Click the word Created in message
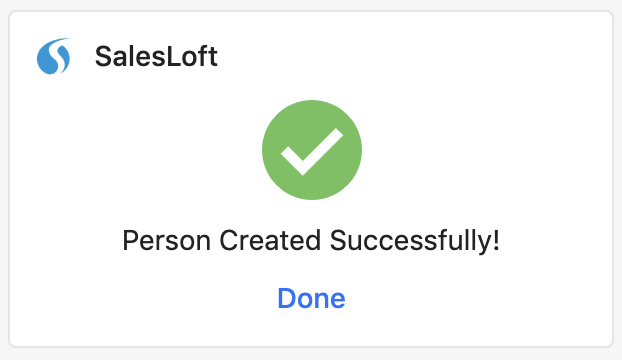The width and height of the screenshot is (622, 360). coord(270,241)
